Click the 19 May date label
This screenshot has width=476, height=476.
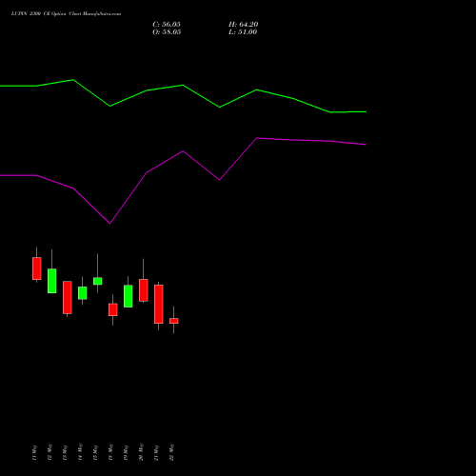pyautogui.click(x=126, y=452)
